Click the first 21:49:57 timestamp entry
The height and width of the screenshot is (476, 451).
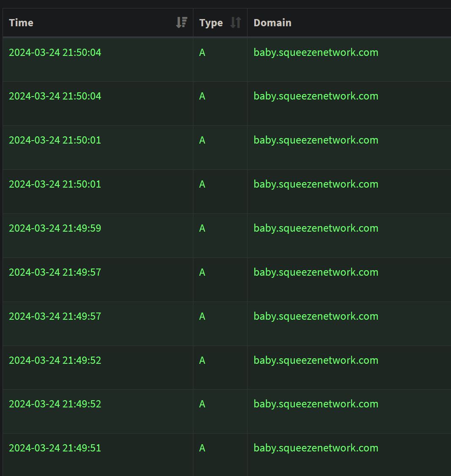(55, 272)
